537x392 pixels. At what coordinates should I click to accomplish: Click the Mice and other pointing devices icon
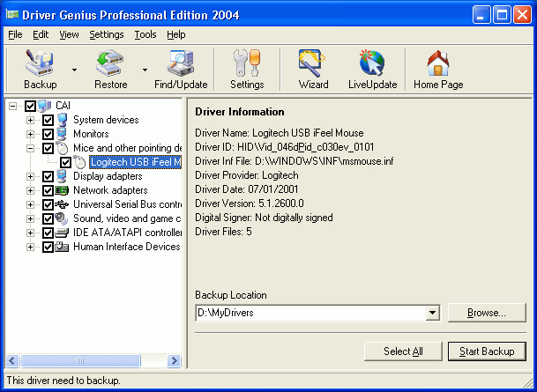point(63,148)
